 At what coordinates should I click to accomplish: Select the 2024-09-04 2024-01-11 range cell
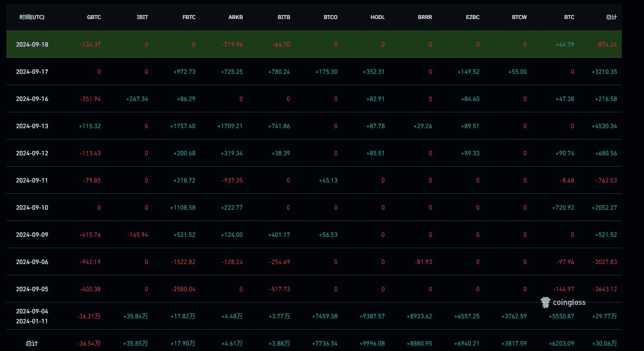(x=32, y=316)
